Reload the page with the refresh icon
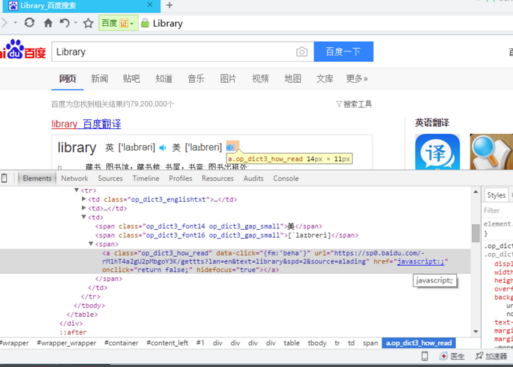 point(29,23)
